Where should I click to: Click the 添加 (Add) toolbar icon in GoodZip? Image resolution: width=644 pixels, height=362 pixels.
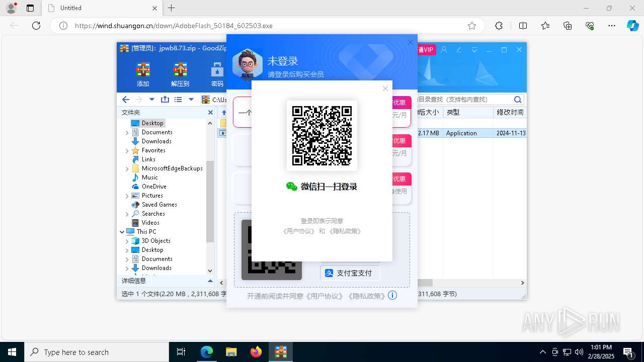[x=143, y=74]
